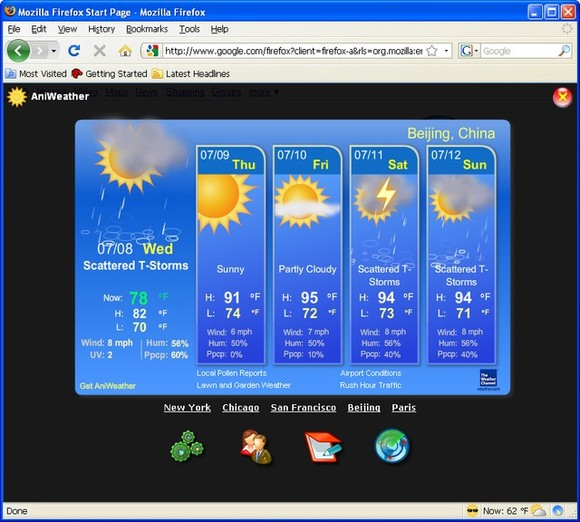580x522 pixels.
Task: Click the AniWeather sun logo icon
Action: 17,97
